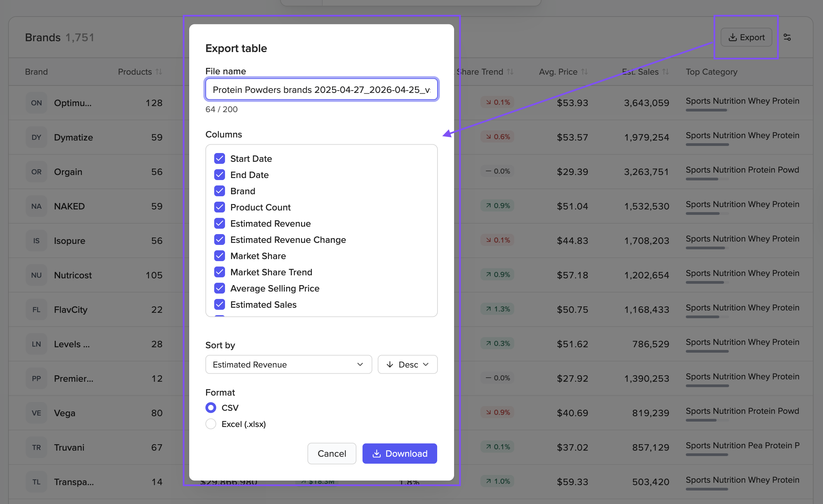Click Orgain's Sports Nutrition Protein Powd category
This screenshot has width=823, height=504.
pyautogui.click(x=742, y=170)
